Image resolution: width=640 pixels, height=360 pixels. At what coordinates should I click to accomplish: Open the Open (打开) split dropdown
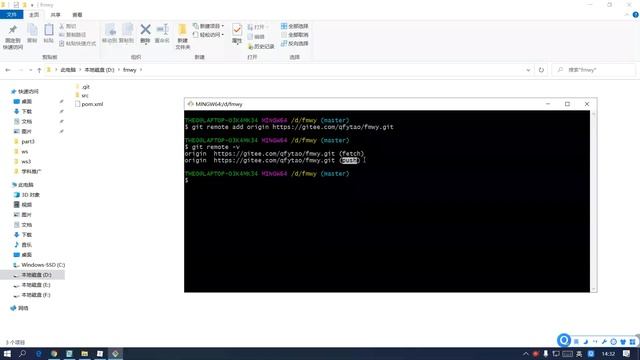click(257, 27)
